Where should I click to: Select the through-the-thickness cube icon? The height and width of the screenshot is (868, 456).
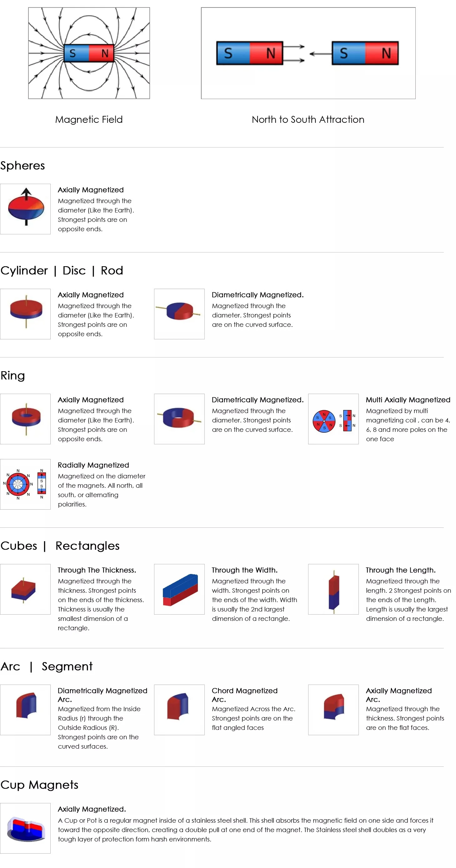pyautogui.click(x=25, y=589)
